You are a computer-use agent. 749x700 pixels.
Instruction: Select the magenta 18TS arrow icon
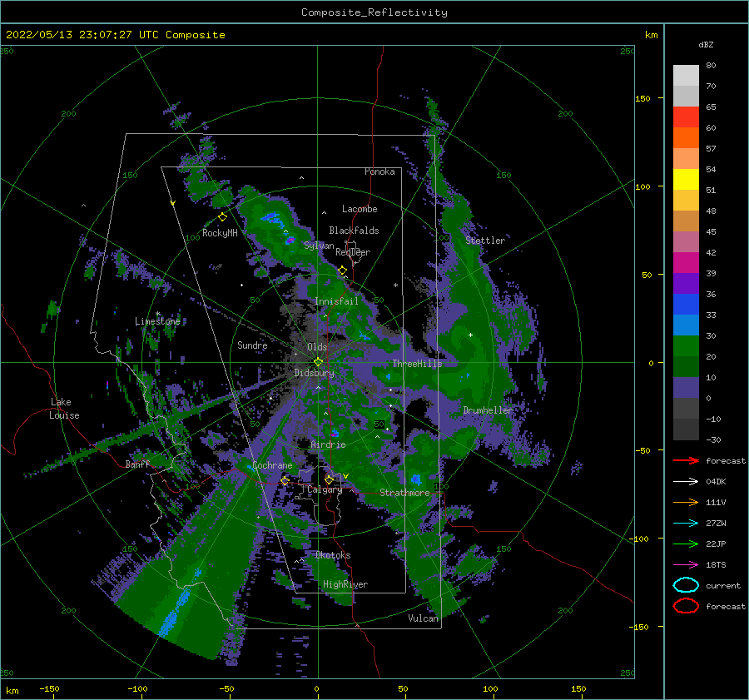[x=686, y=565]
